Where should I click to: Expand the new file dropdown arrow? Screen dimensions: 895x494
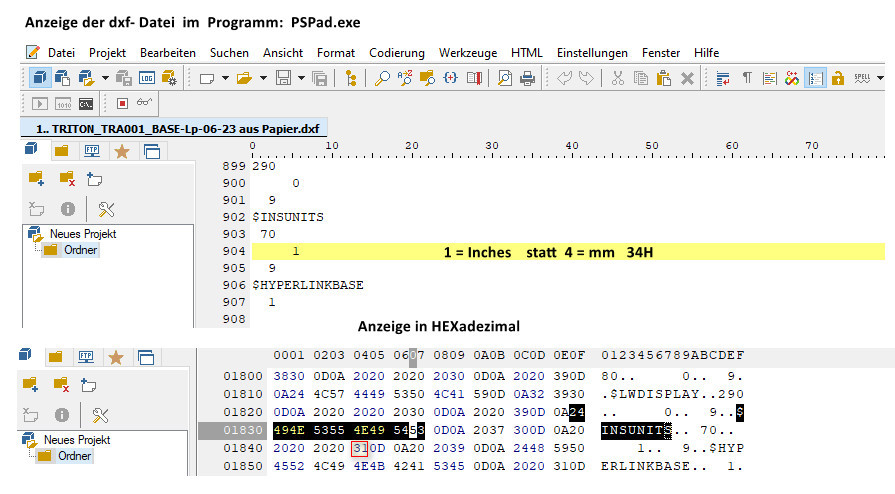pyautogui.click(x=225, y=78)
